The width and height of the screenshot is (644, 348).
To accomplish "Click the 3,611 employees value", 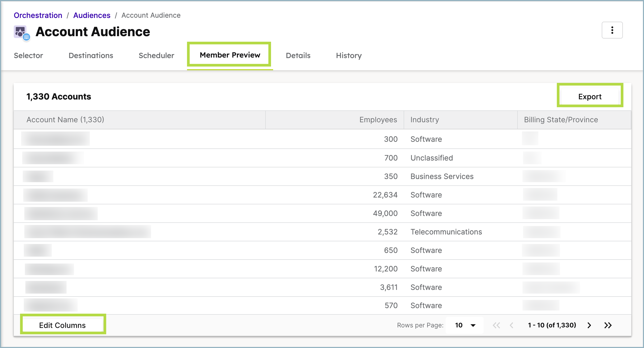I will 389,287.
